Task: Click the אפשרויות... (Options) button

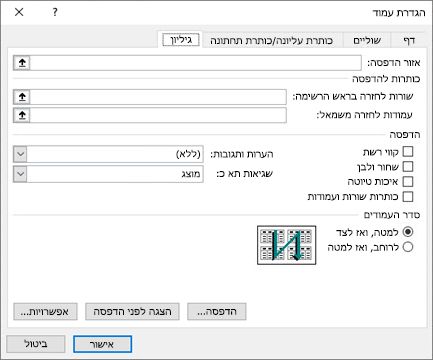Action: click(45, 312)
